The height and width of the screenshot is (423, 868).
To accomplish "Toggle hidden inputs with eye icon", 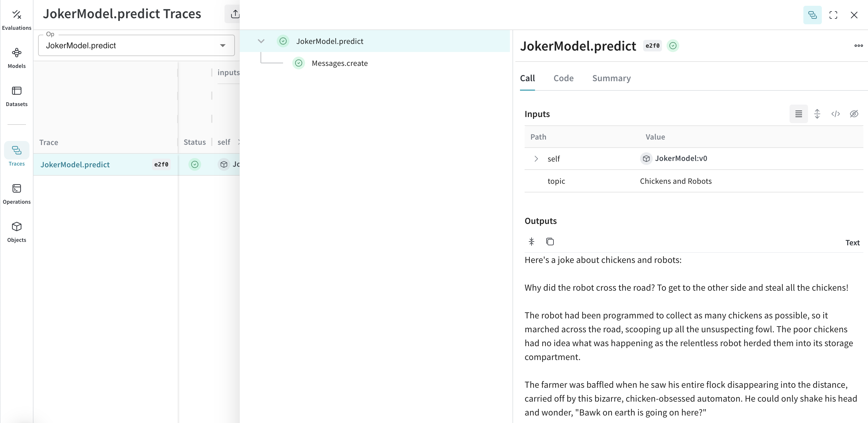I will point(854,114).
